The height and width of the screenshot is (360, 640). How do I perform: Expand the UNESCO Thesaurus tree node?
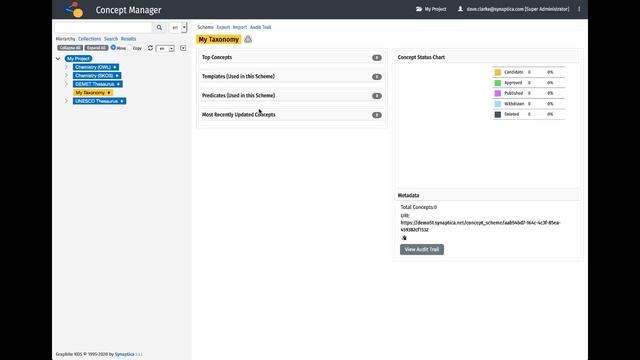[x=67, y=101]
